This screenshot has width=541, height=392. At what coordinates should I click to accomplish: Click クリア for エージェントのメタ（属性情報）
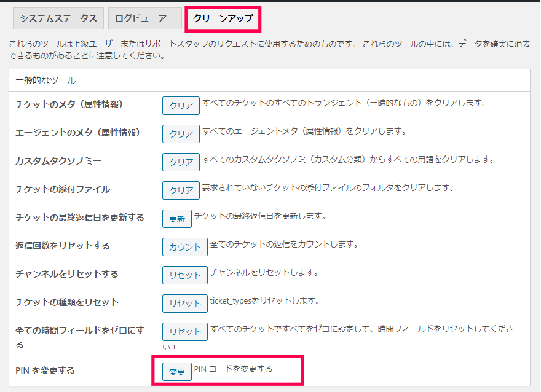click(x=181, y=134)
